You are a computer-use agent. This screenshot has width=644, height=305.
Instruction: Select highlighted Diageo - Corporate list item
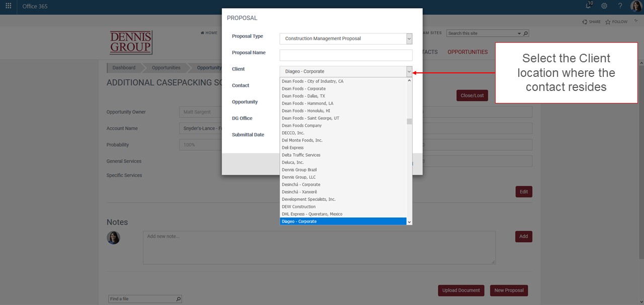pos(343,221)
